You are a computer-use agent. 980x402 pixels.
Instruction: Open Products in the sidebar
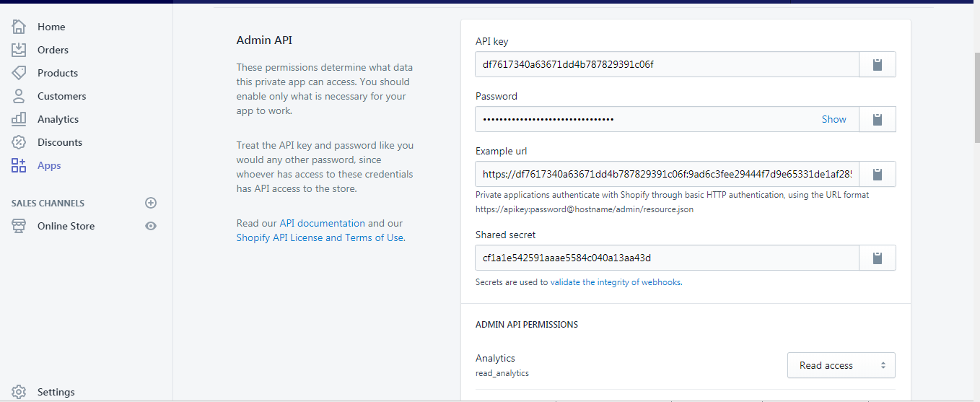point(58,73)
